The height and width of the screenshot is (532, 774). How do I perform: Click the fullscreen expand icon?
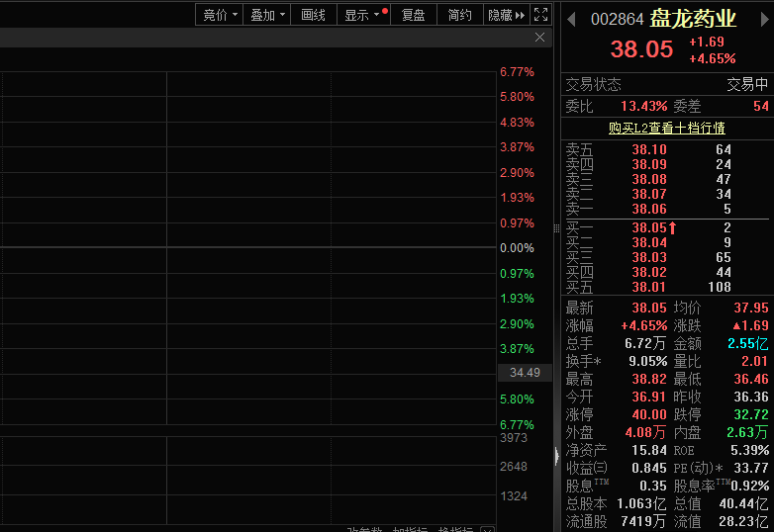click(540, 15)
